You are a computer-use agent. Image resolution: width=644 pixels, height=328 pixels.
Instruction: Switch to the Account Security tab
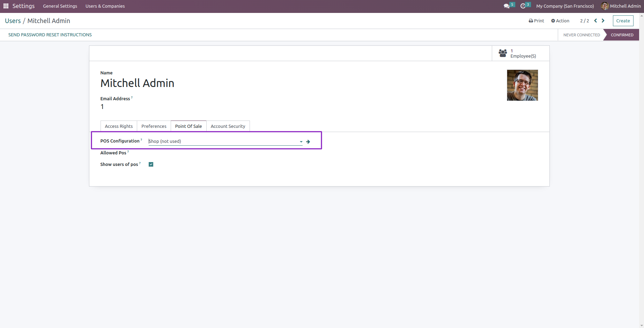(x=228, y=126)
